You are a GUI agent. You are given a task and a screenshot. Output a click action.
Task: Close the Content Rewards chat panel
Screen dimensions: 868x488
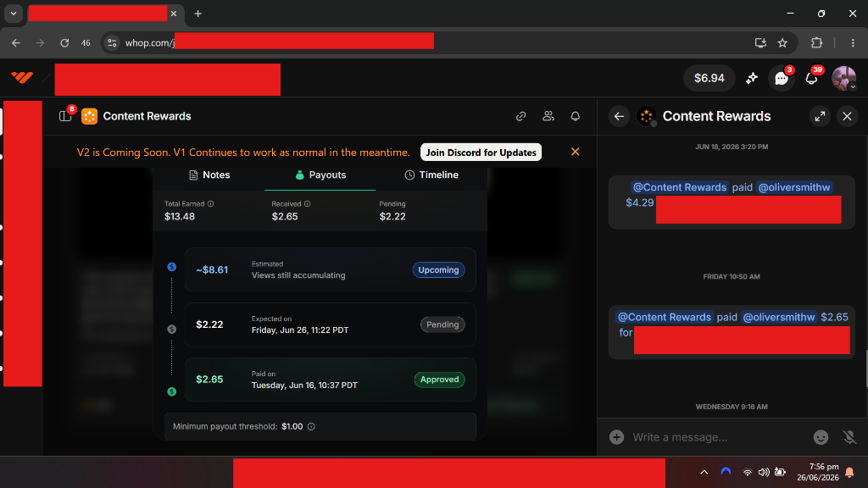coord(847,116)
